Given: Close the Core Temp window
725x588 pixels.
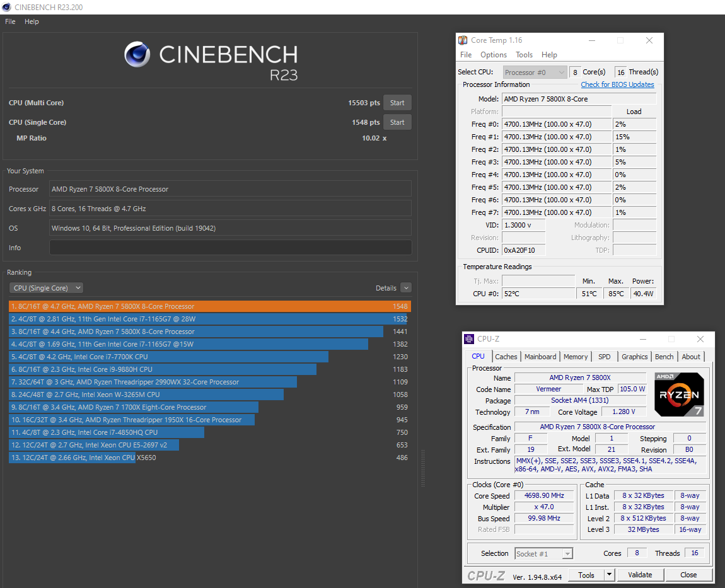Looking at the screenshot, I should pos(649,40).
